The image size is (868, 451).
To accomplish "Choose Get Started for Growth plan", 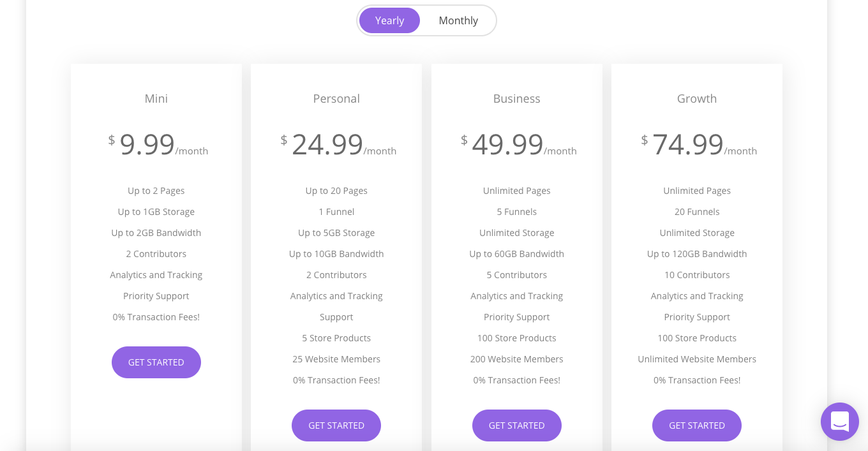I will [697, 425].
